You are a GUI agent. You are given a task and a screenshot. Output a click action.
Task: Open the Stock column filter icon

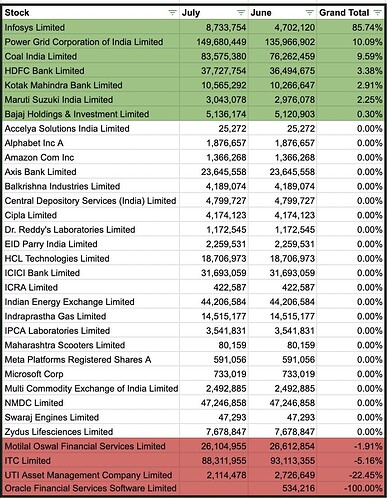tap(172, 13)
